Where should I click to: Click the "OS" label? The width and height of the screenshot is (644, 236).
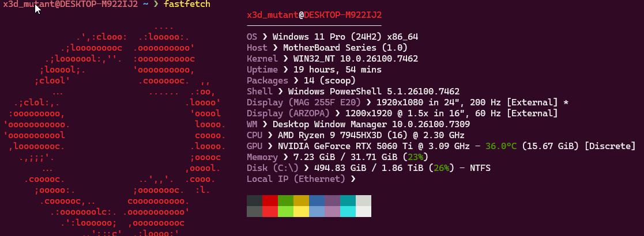(252, 37)
